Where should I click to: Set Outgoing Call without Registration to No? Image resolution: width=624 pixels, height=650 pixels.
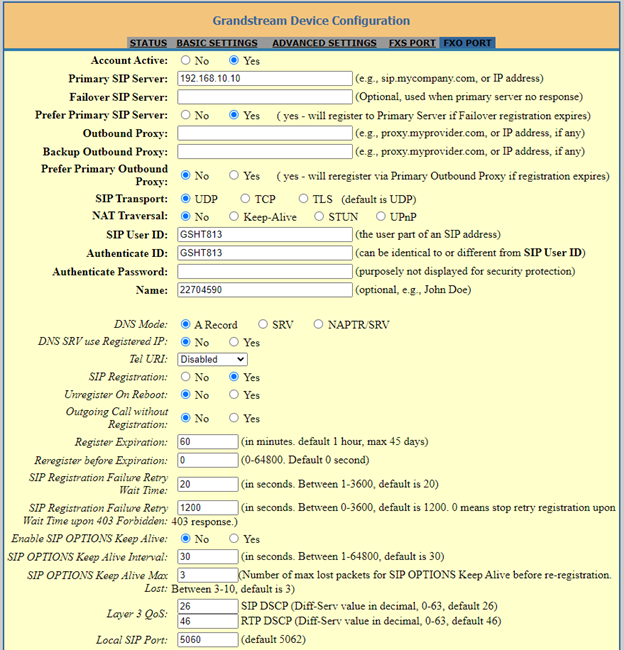(186, 418)
